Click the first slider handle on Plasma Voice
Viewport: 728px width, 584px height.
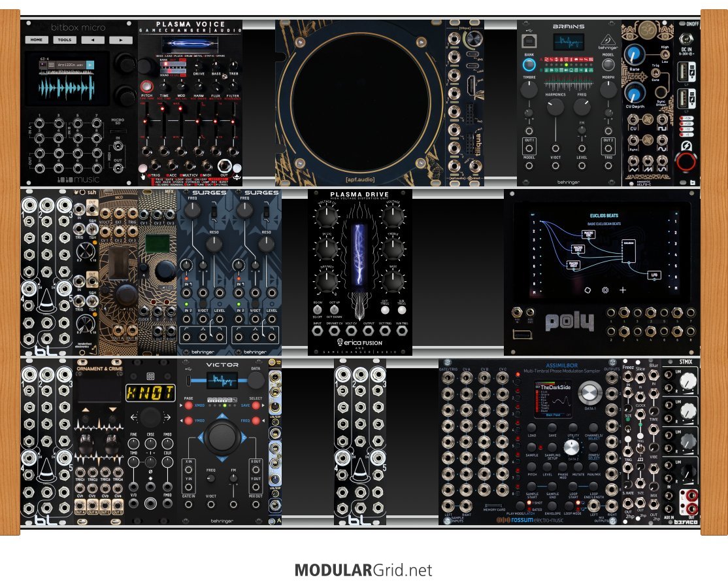(x=146, y=121)
